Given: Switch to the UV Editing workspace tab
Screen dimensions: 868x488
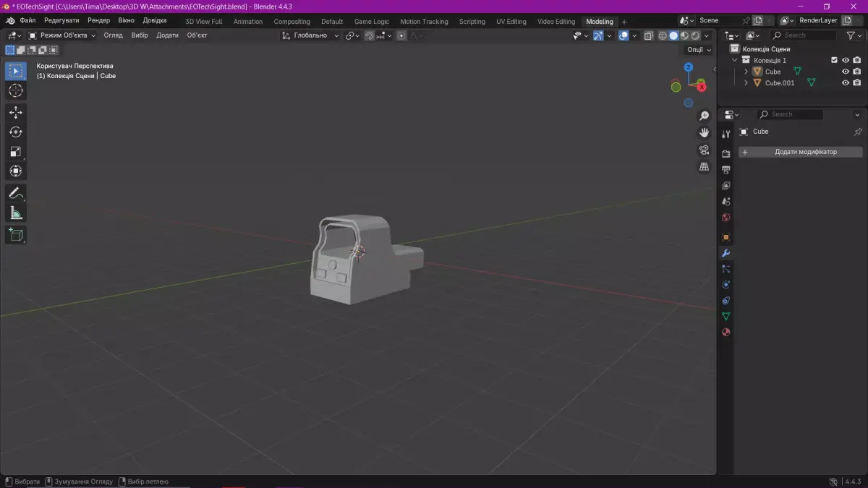Looking at the screenshot, I should (511, 22).
